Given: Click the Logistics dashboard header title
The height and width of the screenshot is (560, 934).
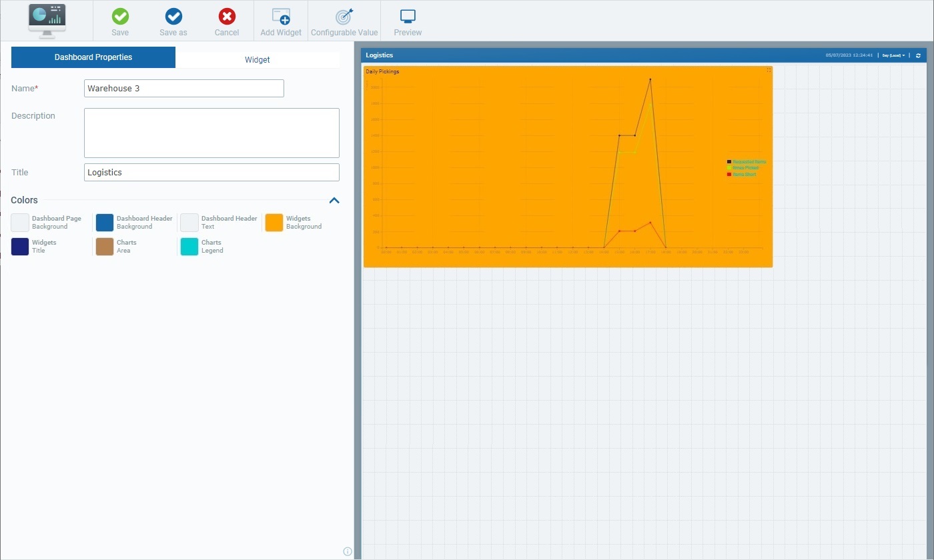Looking at the screenshot, I should click(380, 55).
